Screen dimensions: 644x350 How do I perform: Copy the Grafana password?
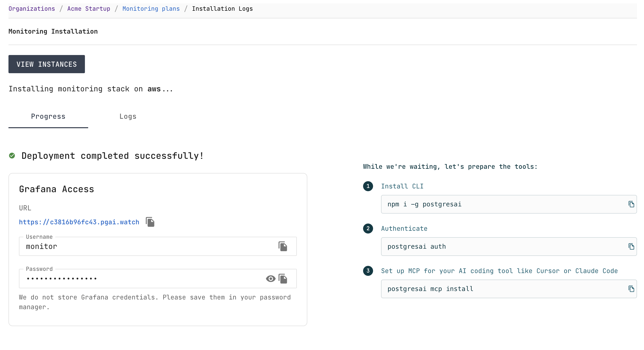pos(283,279)
